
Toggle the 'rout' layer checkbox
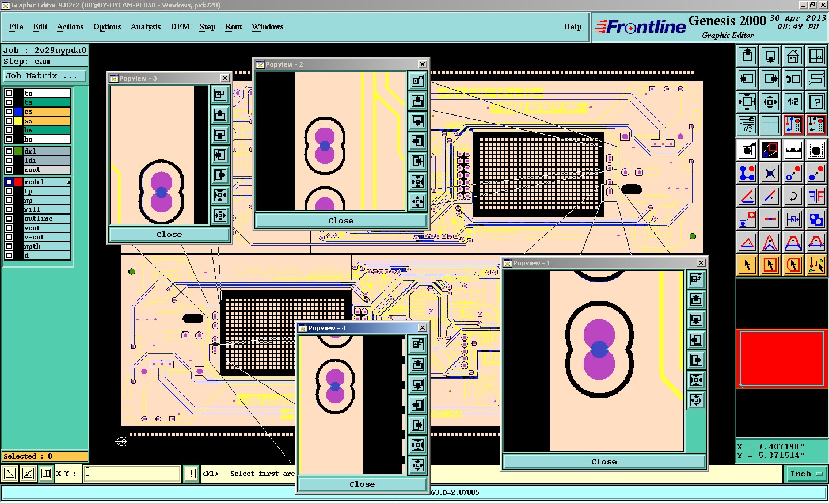pyautogui.click(x=9, y=170)
